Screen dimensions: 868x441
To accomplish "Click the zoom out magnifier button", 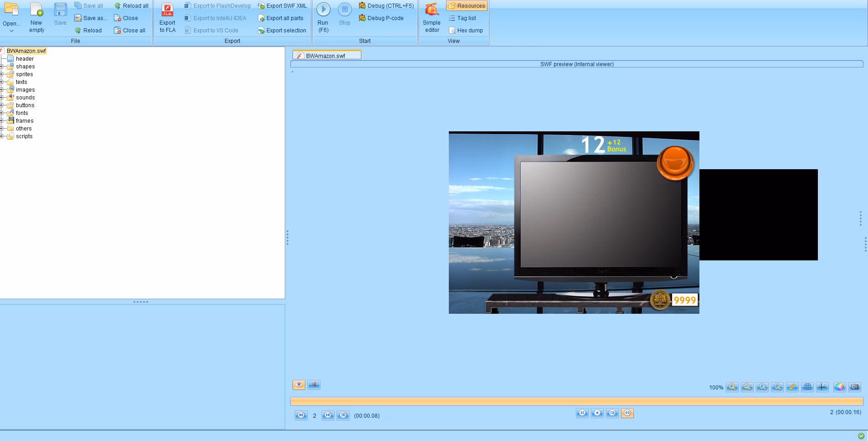I will (747, 387).
